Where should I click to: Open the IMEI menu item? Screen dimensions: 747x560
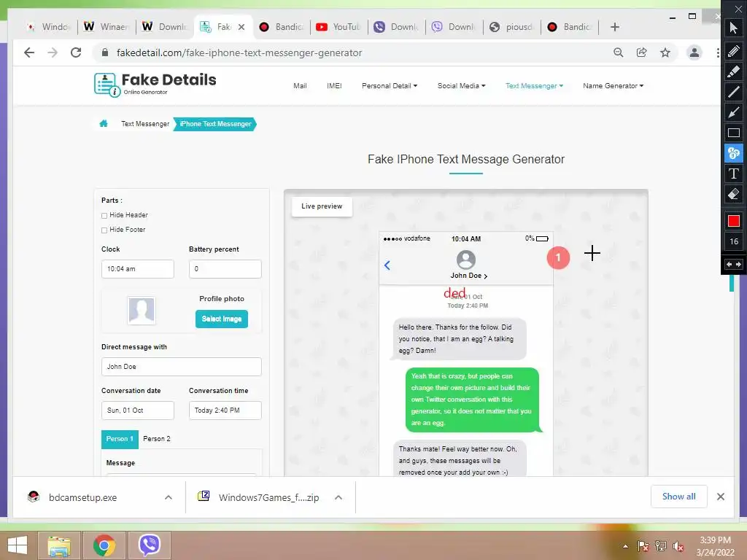click(x=334, y=86)
